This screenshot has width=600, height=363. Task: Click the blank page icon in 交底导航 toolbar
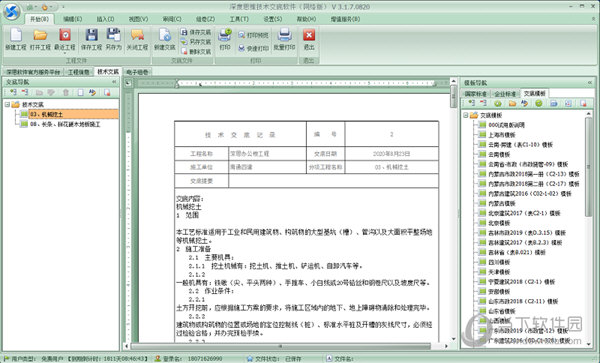(x=80, y=92)
